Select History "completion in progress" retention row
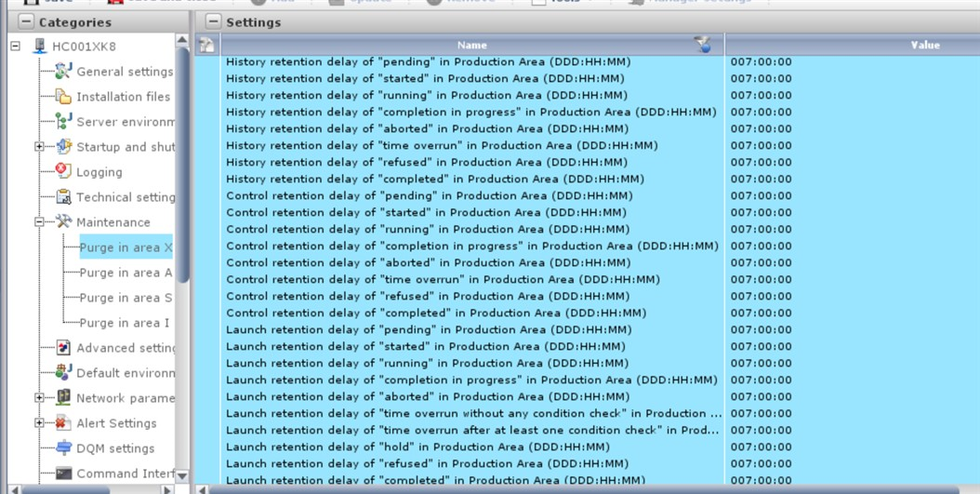 tap(587, 112)
